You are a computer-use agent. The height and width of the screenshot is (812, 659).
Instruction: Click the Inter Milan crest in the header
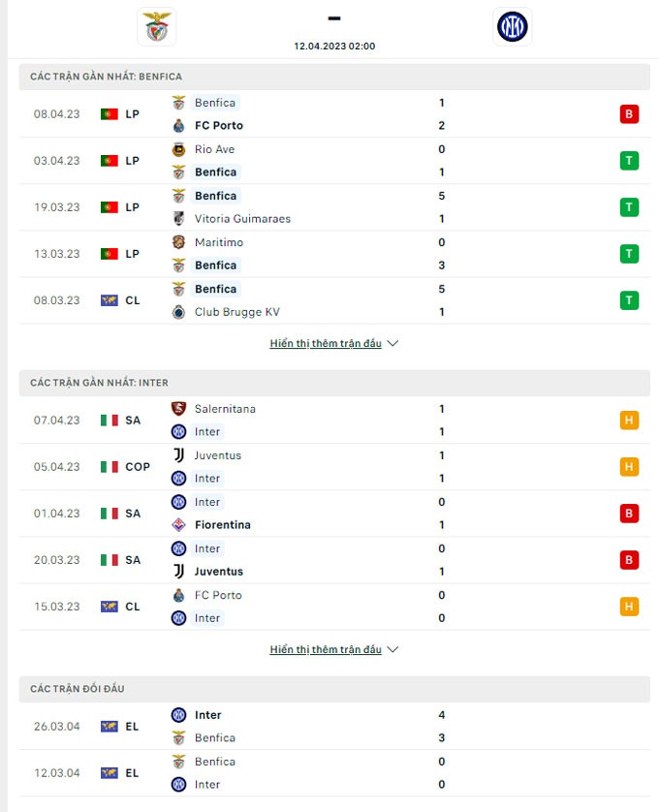(511, 27)
